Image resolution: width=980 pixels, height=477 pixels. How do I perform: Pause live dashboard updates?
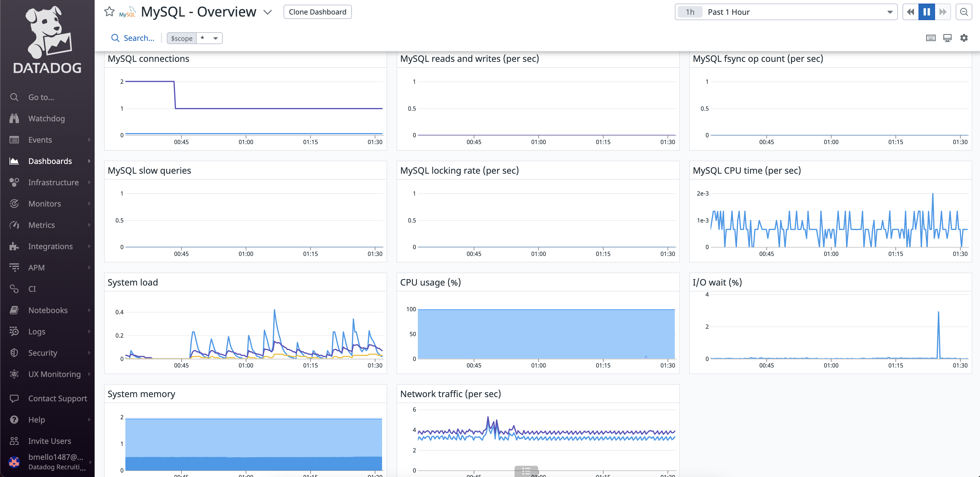926,12
